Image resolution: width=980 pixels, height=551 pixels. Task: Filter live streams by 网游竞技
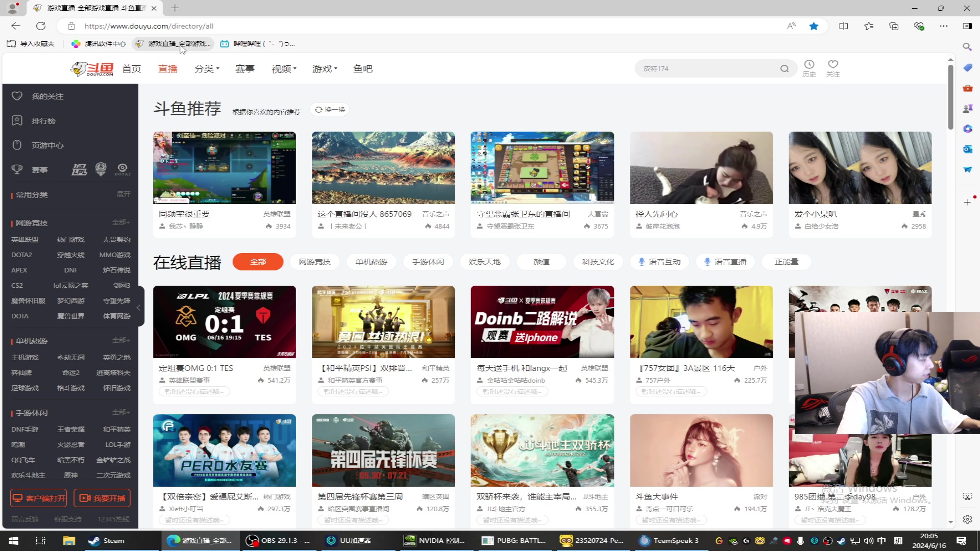click(315, 262)
